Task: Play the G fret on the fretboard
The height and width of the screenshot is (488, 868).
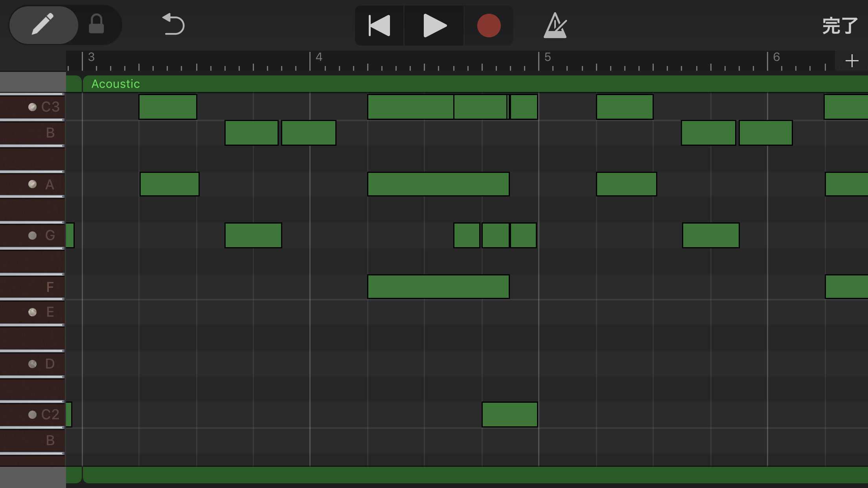Action: tap(33, 235)
